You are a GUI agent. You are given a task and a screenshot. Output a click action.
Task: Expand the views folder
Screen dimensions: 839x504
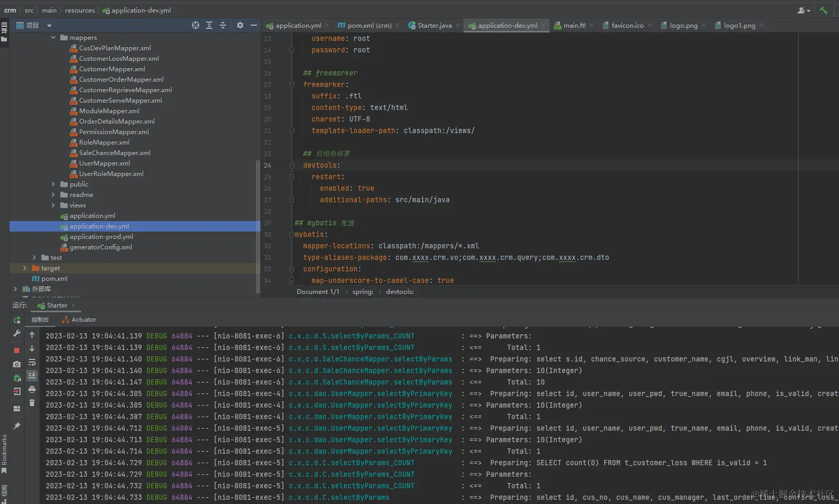(53, 205)
